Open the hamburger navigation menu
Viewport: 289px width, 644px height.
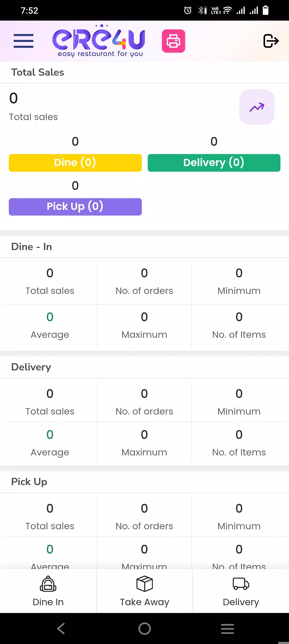[24, 41]
